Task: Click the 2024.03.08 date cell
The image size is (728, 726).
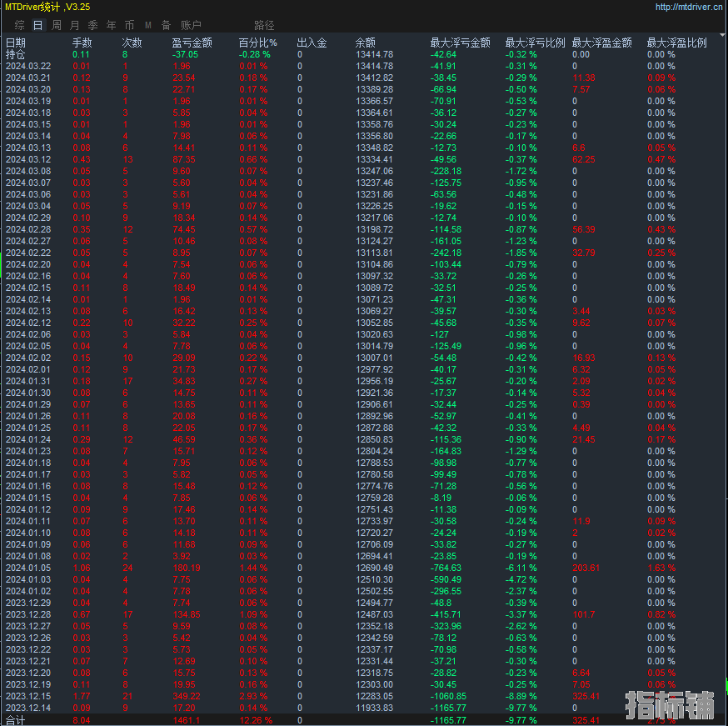Action: [28, 172]
